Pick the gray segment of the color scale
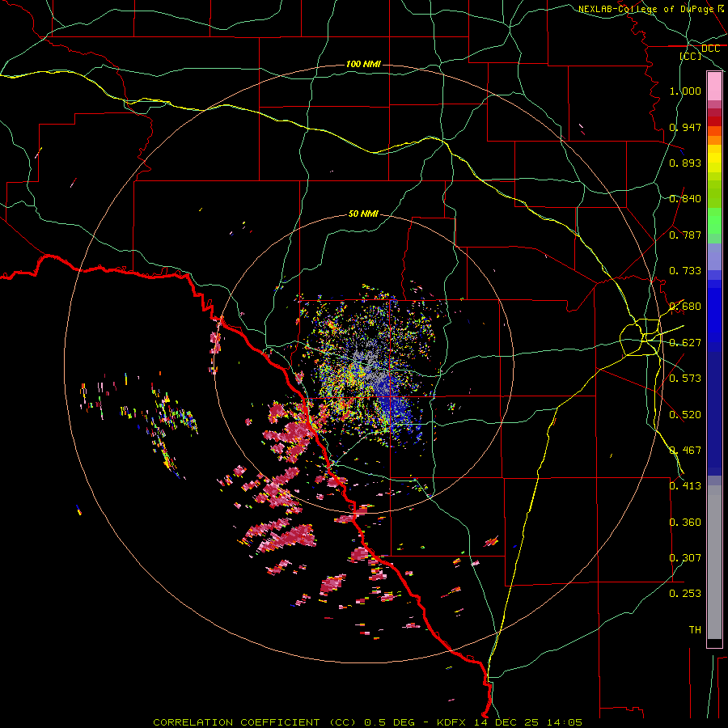The height and width of the screenshot is (728, 728). point(714,562)
